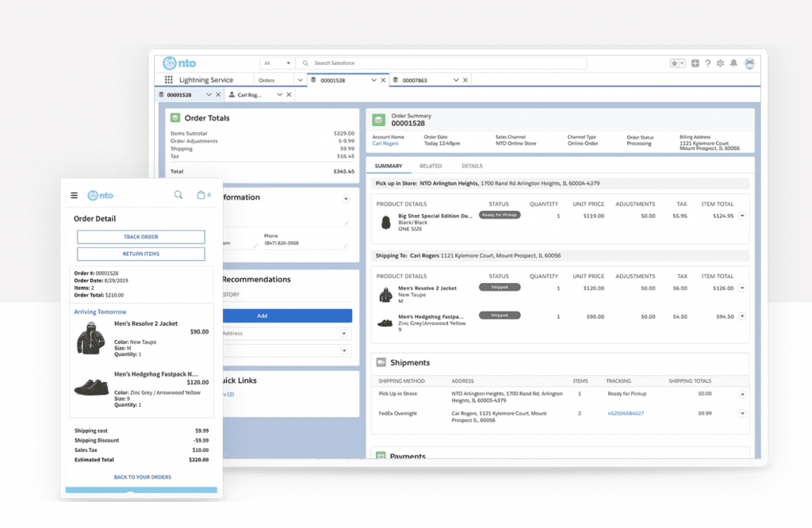
Task: Click the avatar icon at top right
Action: [x=749, y=63]
